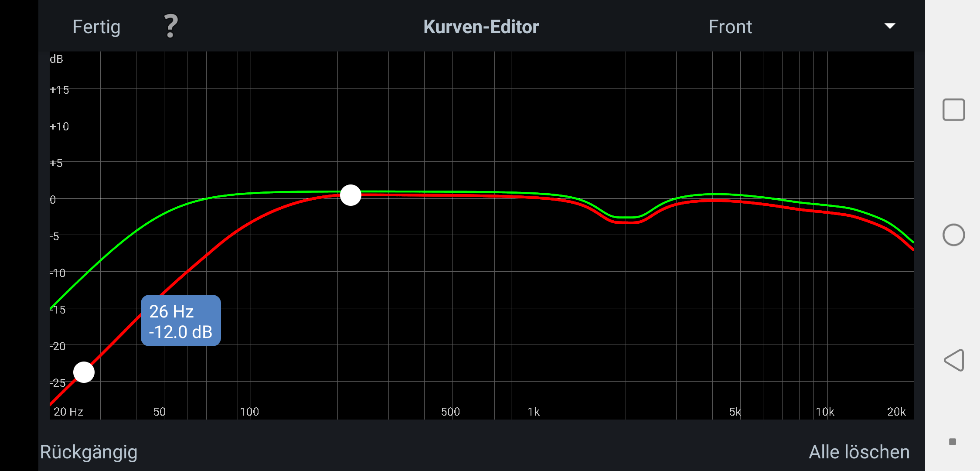Viewport: 980px width, 471px height.
Task: Tap Rückgängig to undo
Action: click(89, 452)
